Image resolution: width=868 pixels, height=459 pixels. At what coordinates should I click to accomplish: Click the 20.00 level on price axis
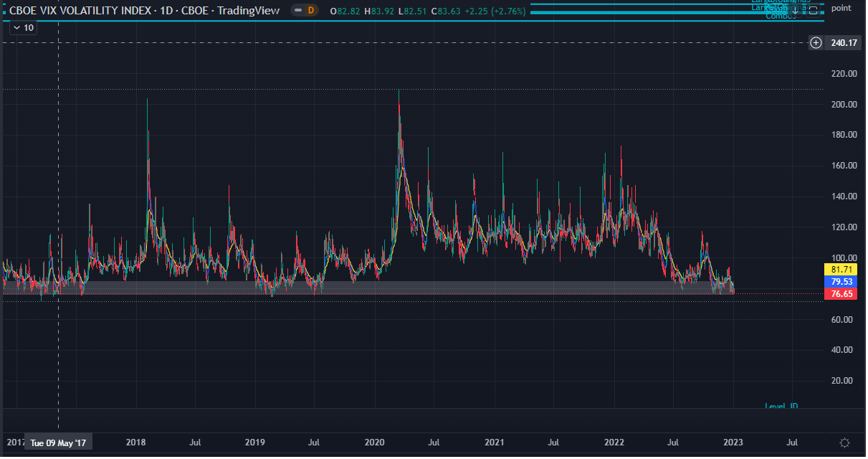click(x=844, y=381)
